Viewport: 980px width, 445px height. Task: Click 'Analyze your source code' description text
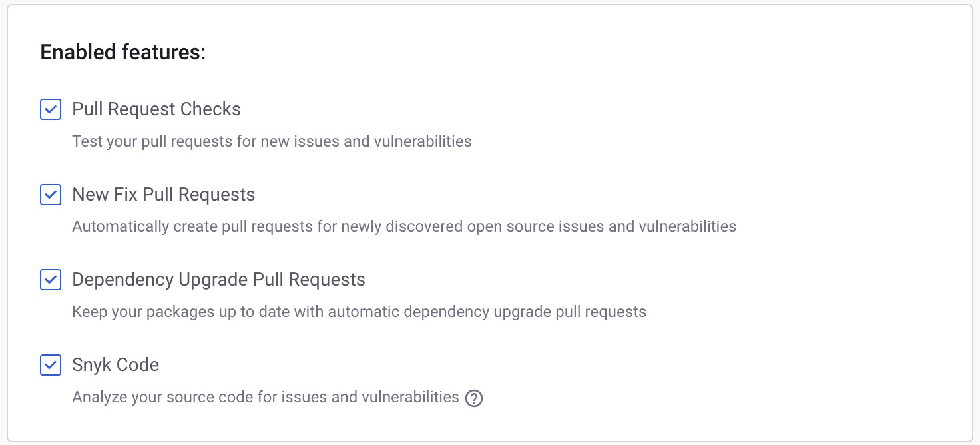266,397
